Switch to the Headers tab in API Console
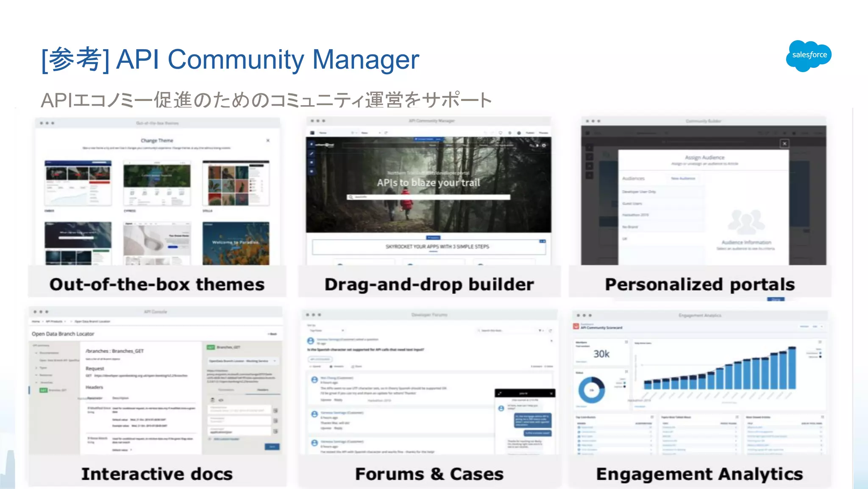 coord(263,390)
